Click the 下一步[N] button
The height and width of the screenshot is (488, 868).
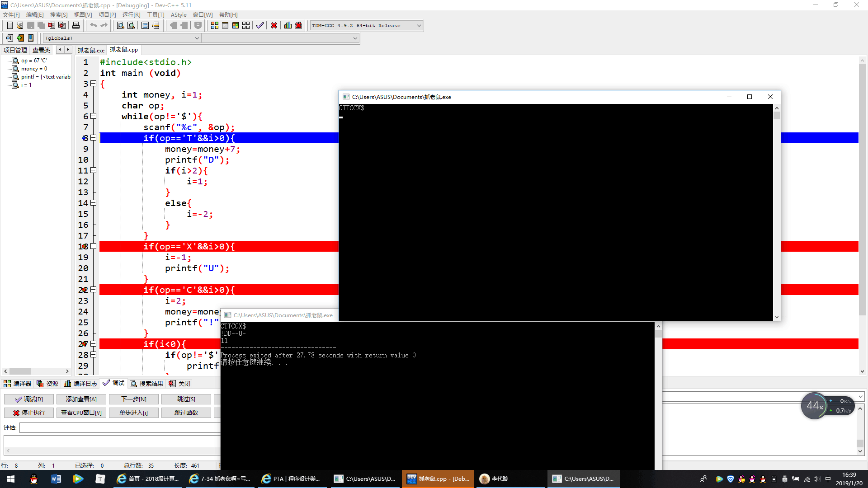pyautogui.click(x=133, y=399)
